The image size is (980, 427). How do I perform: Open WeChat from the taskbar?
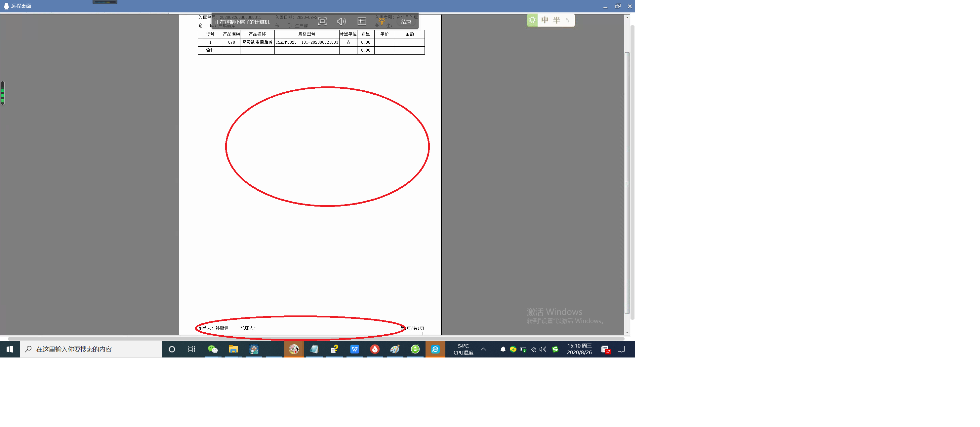click(x=213, y=349)
